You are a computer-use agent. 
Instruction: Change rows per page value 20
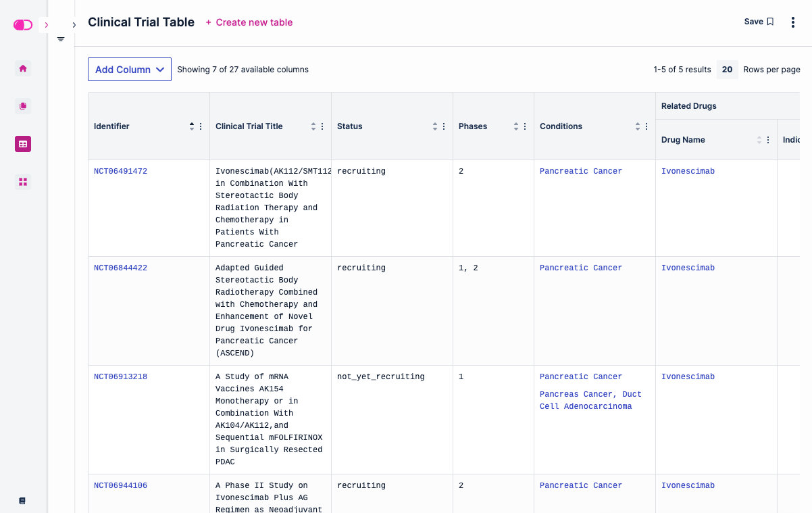click(x=727, y=70)
